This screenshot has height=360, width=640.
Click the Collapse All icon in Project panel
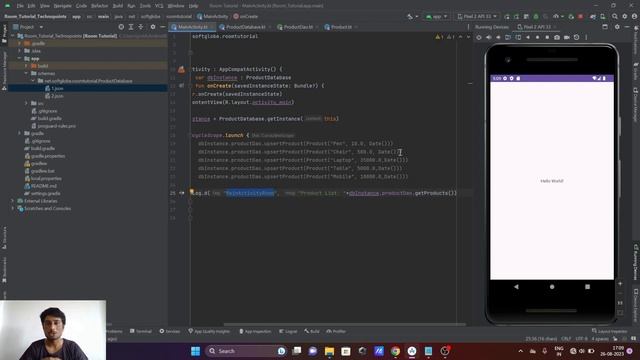(141, 27)
